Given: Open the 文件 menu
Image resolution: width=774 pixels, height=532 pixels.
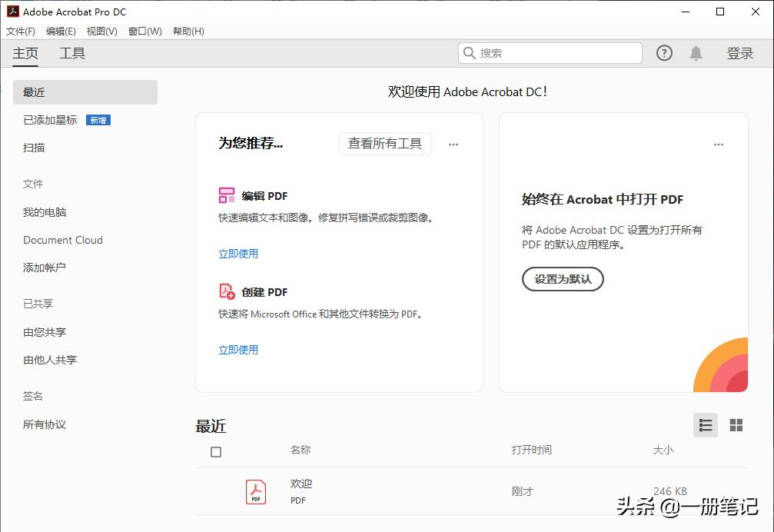Looking at the screenshot, I should click(x=21, y=31).
